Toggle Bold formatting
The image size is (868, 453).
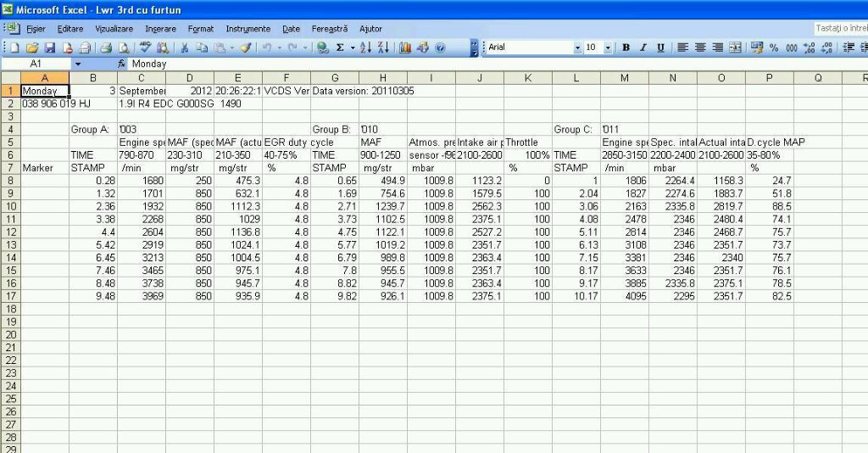coord(626,48)
